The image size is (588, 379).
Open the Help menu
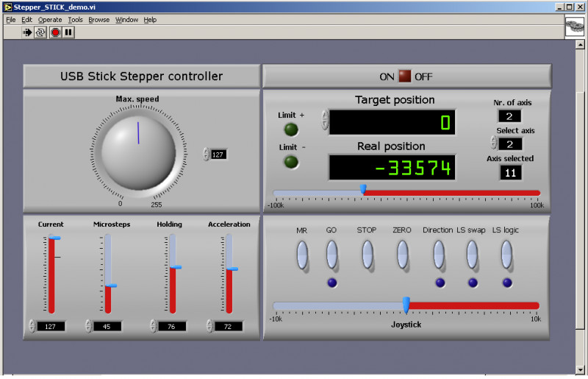150,20
